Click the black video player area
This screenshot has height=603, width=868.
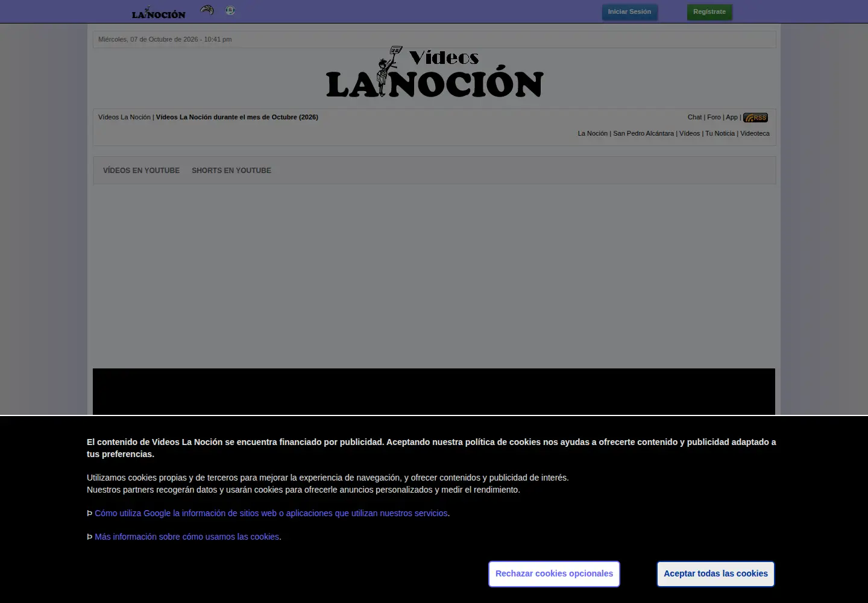pyautogui.click(x=434, y=391)
